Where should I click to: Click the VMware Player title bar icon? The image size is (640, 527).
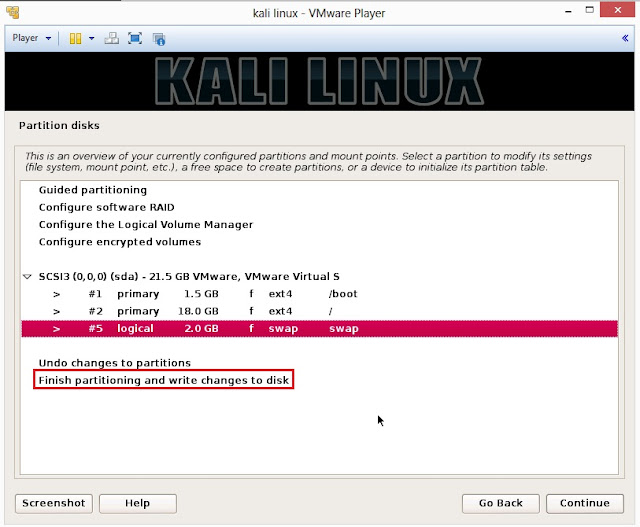click(x=13, y=12)
